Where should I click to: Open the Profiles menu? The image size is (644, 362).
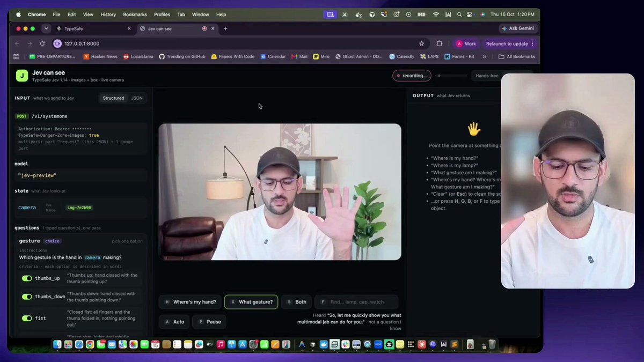pyautogui.click(x=162, y=14)
